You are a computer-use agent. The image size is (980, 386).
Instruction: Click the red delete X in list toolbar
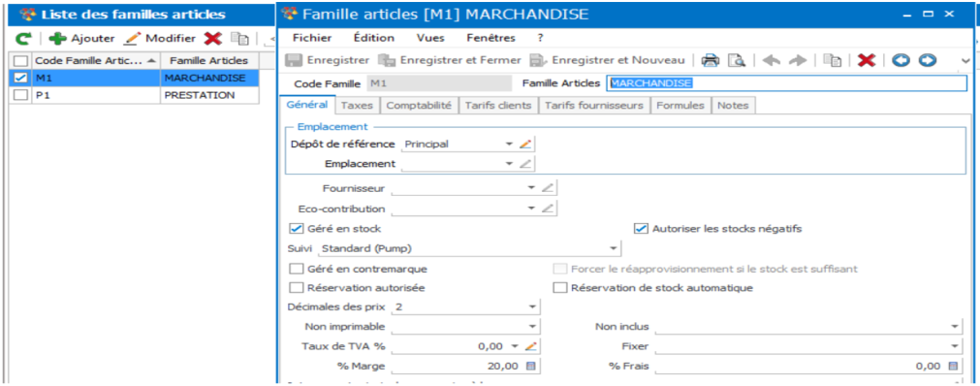click(x=212, y=39)
